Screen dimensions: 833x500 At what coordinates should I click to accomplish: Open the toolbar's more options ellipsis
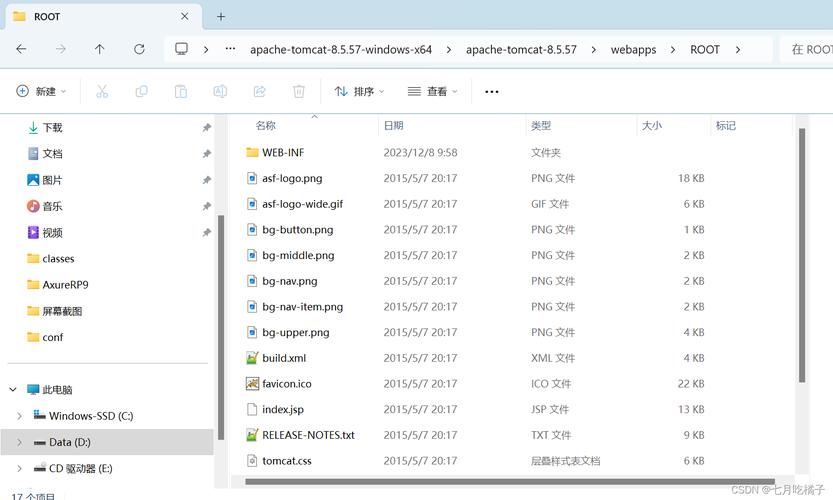coord(492,92)
